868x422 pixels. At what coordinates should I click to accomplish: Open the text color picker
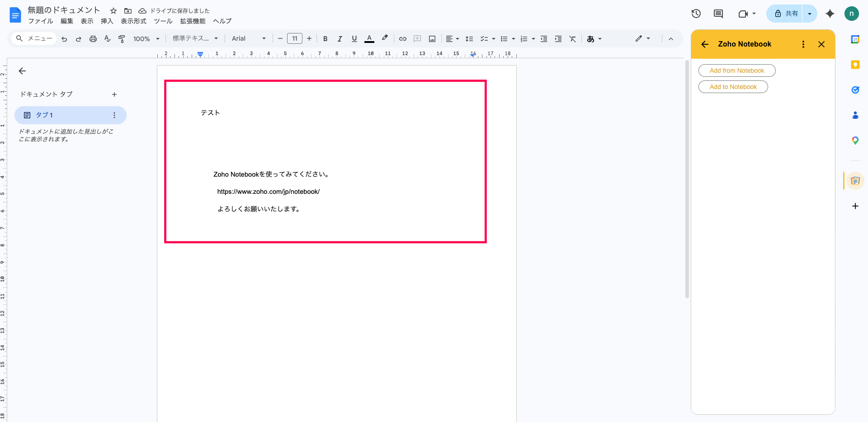369,39
